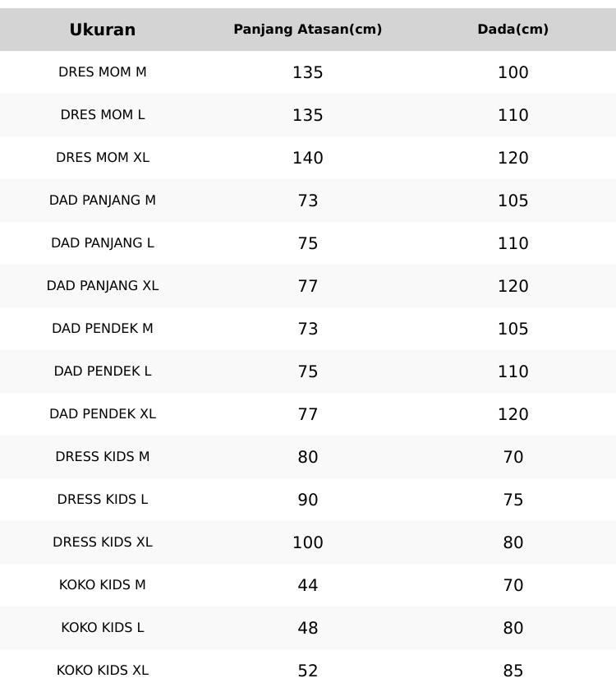Click the DRES MOM L row label
The height and width of the screenshot is (692, 616).
pyautogui.click(x=103, y=115)
